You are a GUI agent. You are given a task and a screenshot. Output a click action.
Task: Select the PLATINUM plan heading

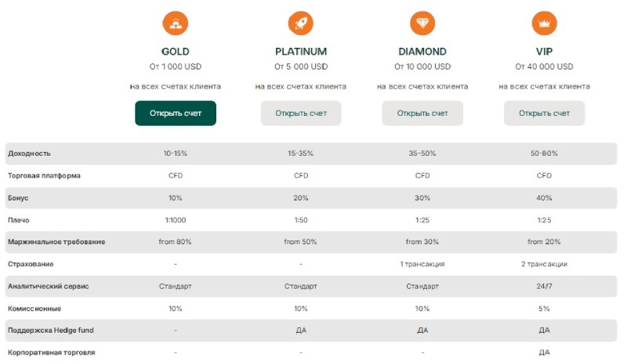[301, 52]
